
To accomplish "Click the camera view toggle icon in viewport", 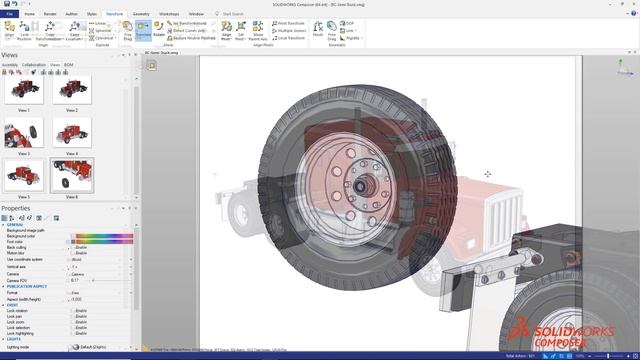I will coord(151,65).
